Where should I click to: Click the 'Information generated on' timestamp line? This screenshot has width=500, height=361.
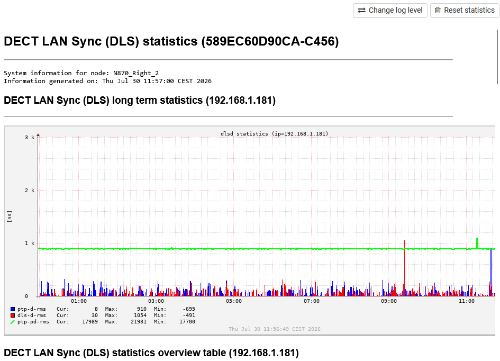(107, 81)
